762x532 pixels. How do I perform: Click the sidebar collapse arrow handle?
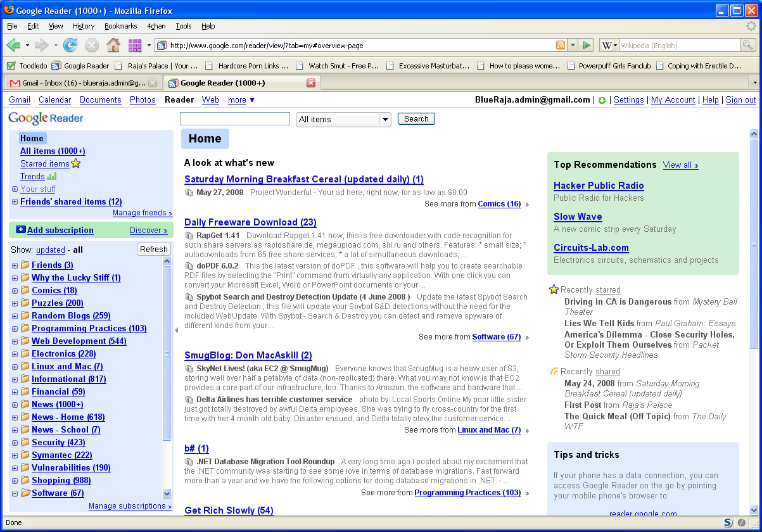click(176, 330)
